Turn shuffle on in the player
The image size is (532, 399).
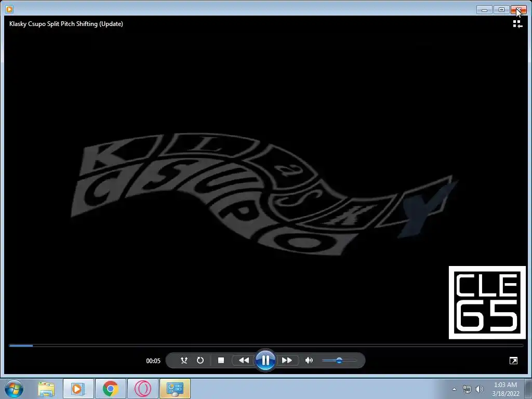184,361
